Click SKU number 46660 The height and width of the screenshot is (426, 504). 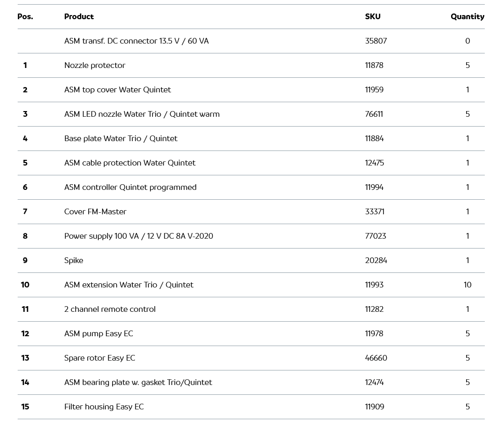point(376,358)
